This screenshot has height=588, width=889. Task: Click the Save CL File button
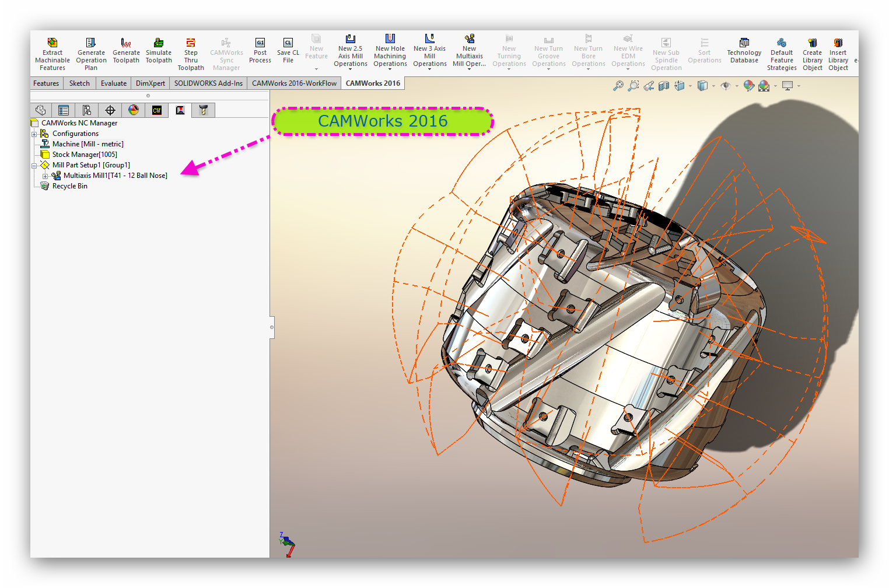click(288, 43)
